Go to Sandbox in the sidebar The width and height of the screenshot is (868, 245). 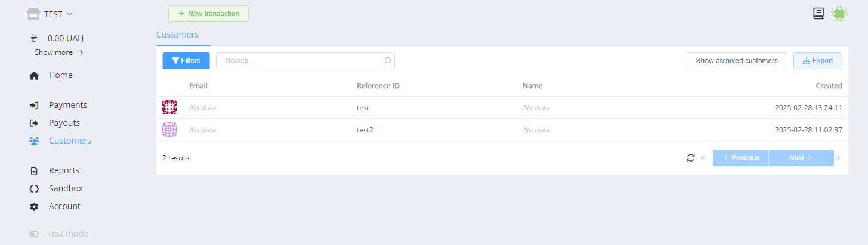pos(66,188)
